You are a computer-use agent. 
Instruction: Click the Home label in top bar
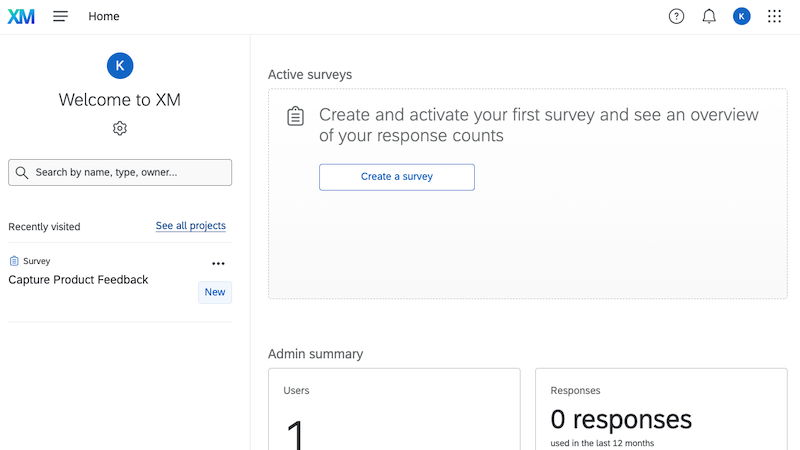104,16
